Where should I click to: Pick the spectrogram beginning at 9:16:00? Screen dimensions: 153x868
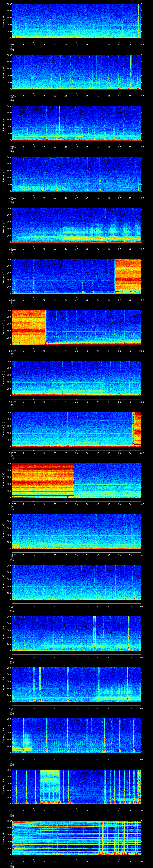tap(76, 787)
